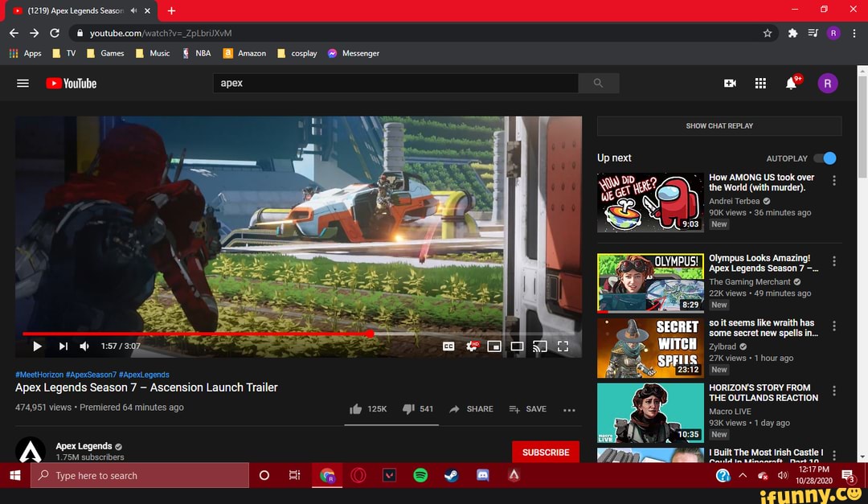Open the Messenger bookmark
The height and width of the screenshot is (504, 868).
click(x=353, y=53)
